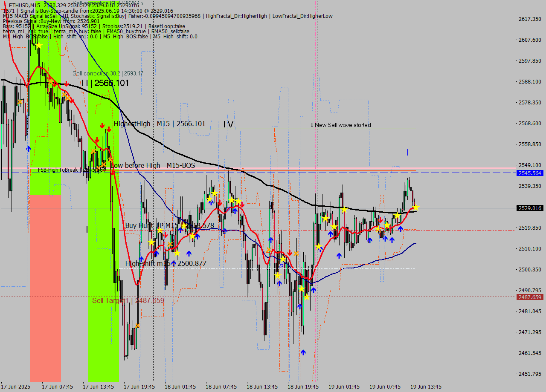Click the lowest blue up arrow near chart bottom
The height and width of the screenshot is (392, 546).
pyautogui.click(x=303, y=352)
